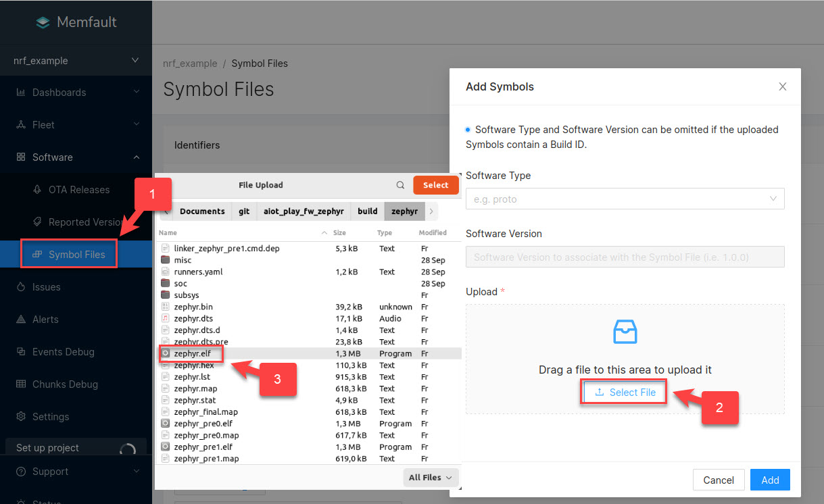Go to the git path segment
The width and height of the screenshot is (824, 504).
click(x=244, y=211)
